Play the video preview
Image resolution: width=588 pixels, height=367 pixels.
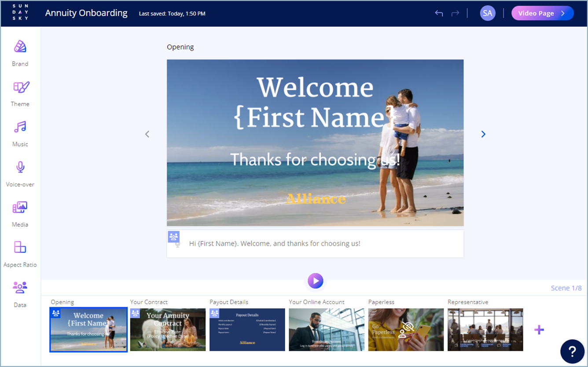pyautogui.click(x=316, y=281)
